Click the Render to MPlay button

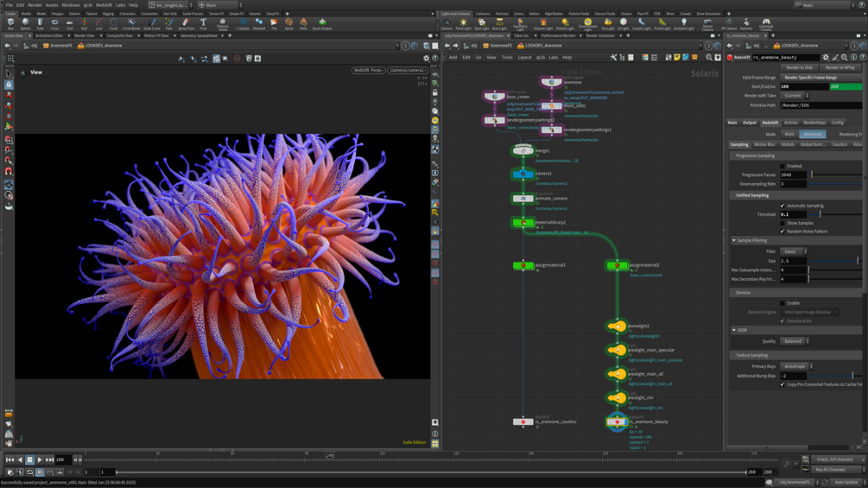tap(839, 67)
